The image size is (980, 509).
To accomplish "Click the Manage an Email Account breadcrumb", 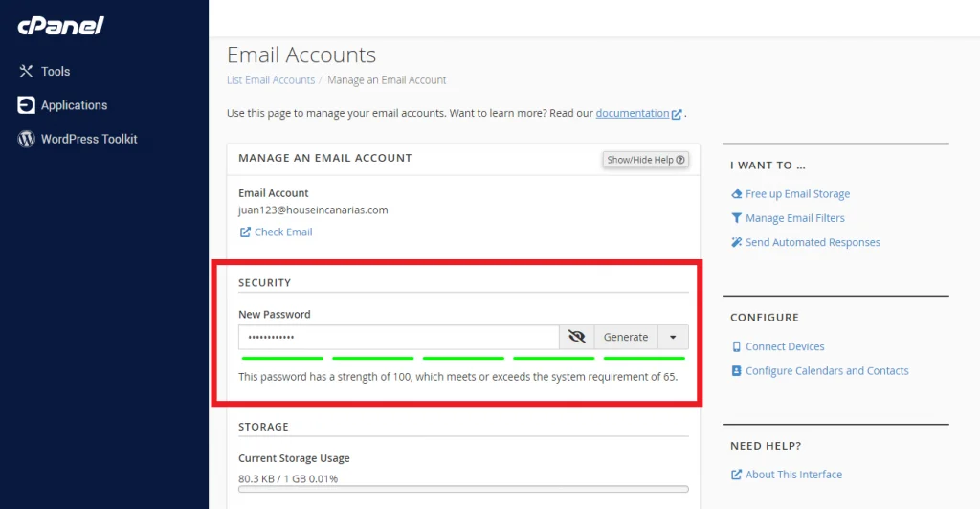I will 387,80.
